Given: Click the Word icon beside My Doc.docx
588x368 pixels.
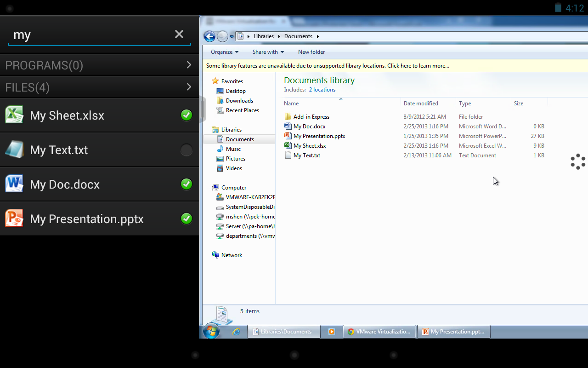Looking at the screenshot, I should tap(14, 184).
